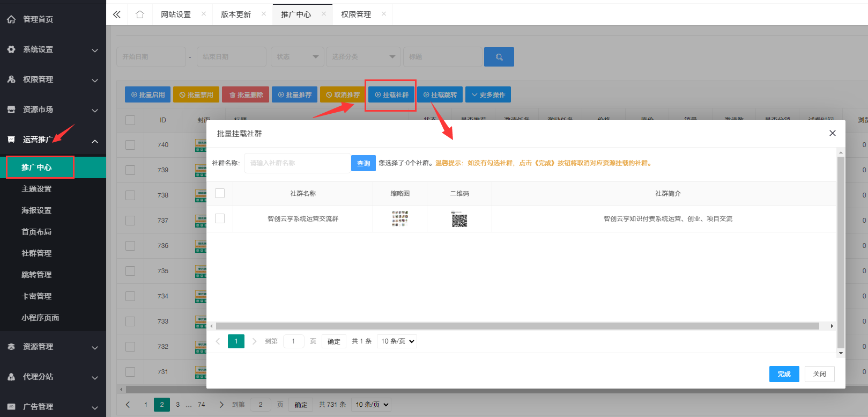Click the 权限管理 user icon
The height and width of the screenshot is (417, 868).
pos(11,79)
